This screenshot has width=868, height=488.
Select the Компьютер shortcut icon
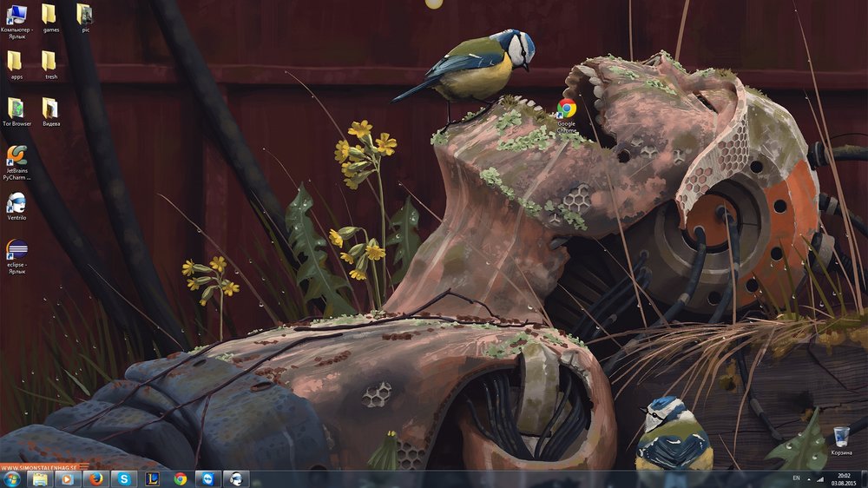click(16, 14)
